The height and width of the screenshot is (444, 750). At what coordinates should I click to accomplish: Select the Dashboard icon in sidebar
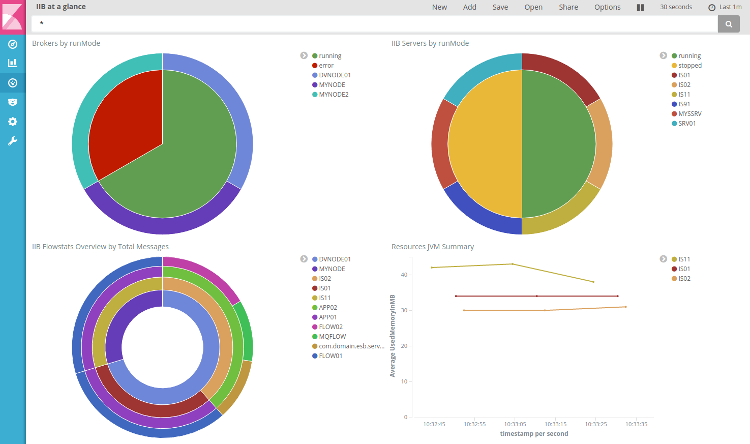(x=12, y=82)
